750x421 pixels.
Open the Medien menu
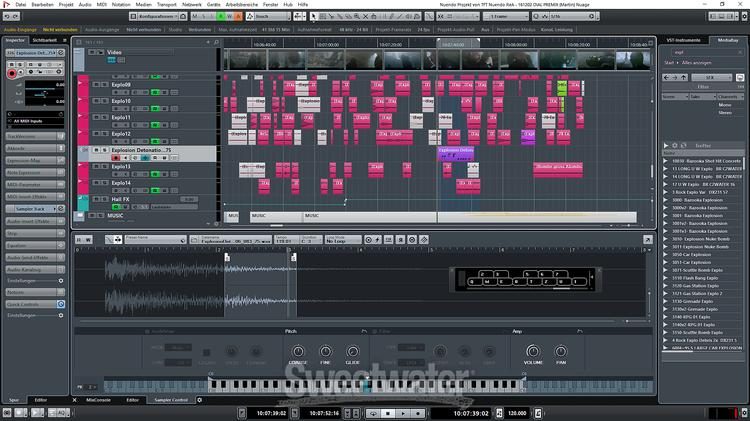(x=143, y=4)
